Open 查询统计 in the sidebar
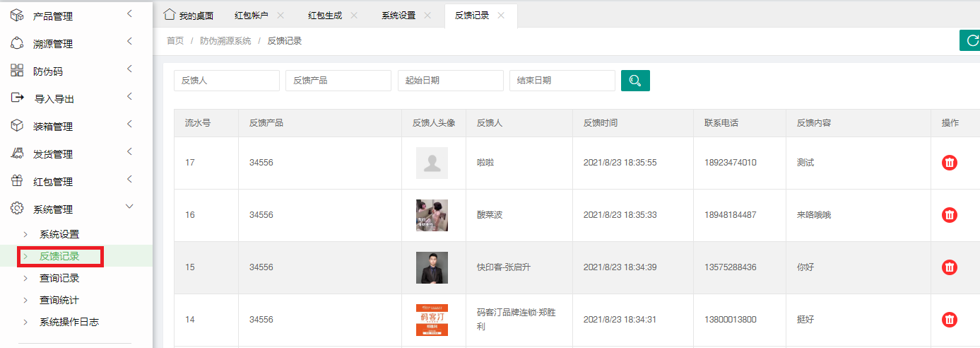 click(59, 300)
